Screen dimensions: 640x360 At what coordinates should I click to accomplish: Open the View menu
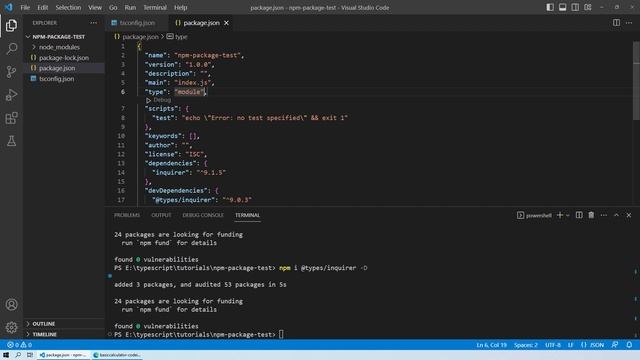tap(95, 7)
